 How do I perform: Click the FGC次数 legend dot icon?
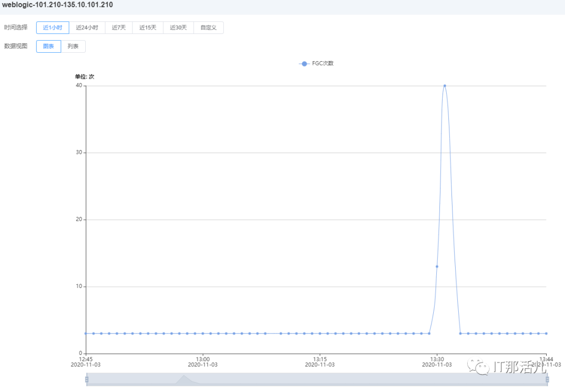click(304, 64)
